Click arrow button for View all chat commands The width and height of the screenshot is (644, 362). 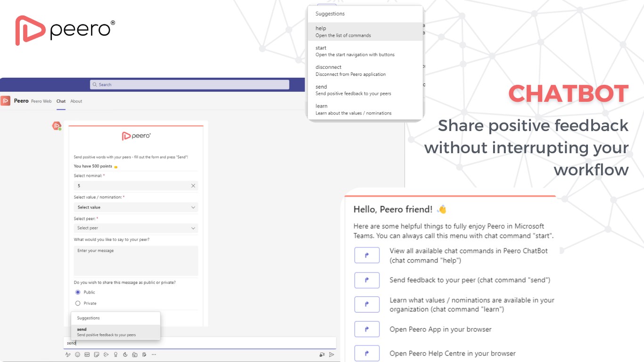tap(367, 255)
